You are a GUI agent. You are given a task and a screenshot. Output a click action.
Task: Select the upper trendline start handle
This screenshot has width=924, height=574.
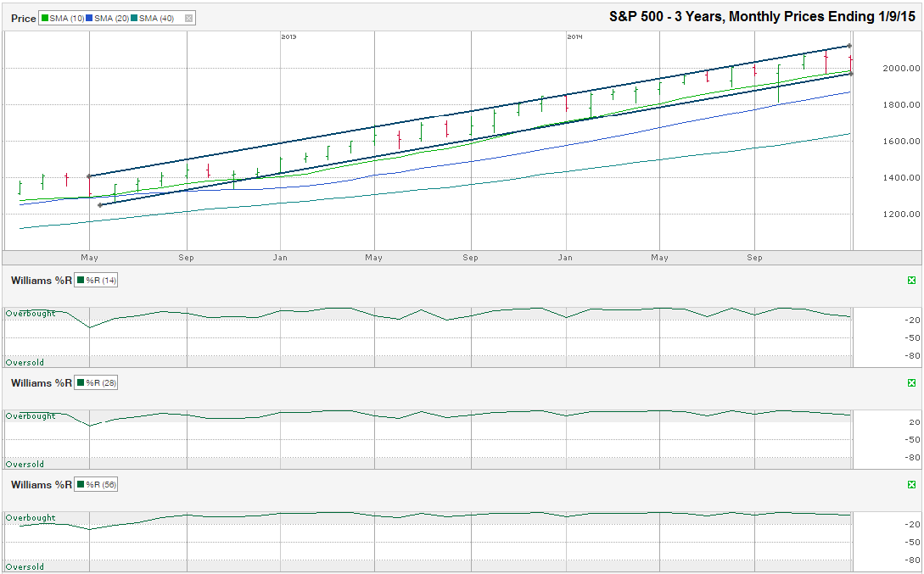(89, 176)
